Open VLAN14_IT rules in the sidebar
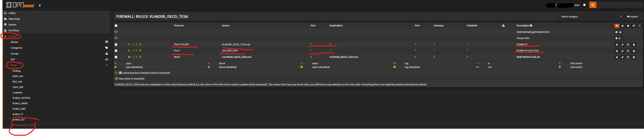This screenshot has width=644, height=136. [x=18, y=114]
